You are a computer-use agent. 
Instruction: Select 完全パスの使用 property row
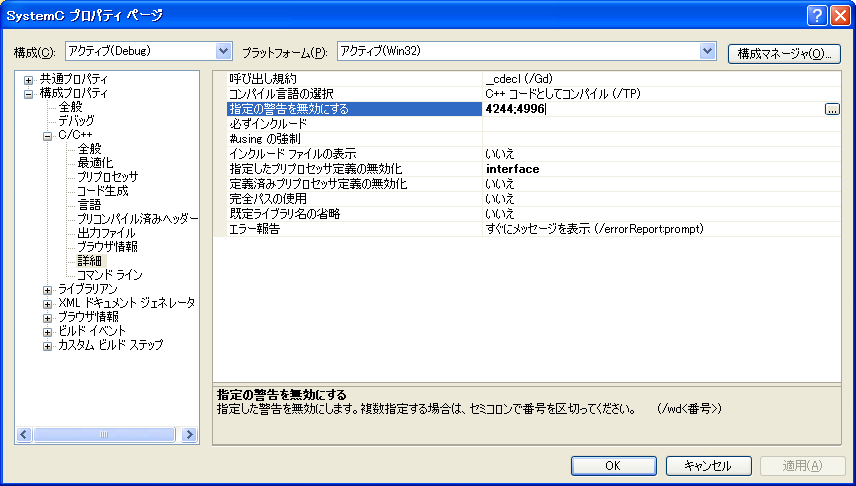tap(355, 199)
